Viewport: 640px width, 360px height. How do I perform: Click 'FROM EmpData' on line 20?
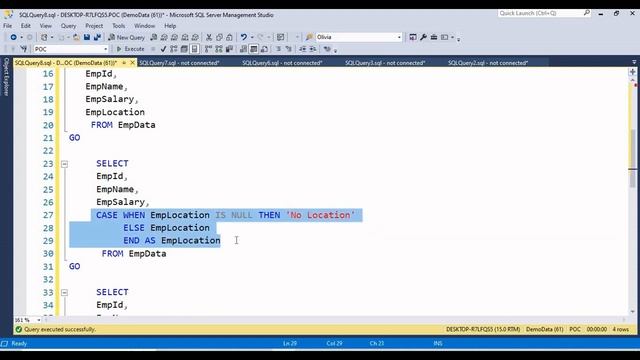tap(123, 125)
